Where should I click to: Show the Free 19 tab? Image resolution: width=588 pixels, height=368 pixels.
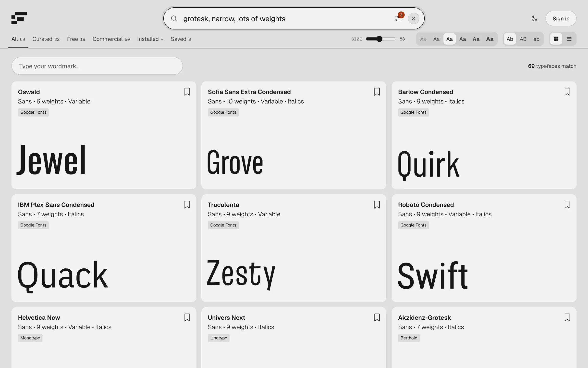pyautogui.click(x=76, y=39)
